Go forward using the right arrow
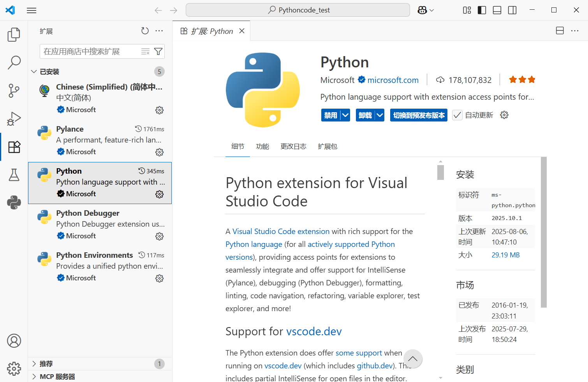The height and width of the screenshot is (382, 588). (174, 11)
